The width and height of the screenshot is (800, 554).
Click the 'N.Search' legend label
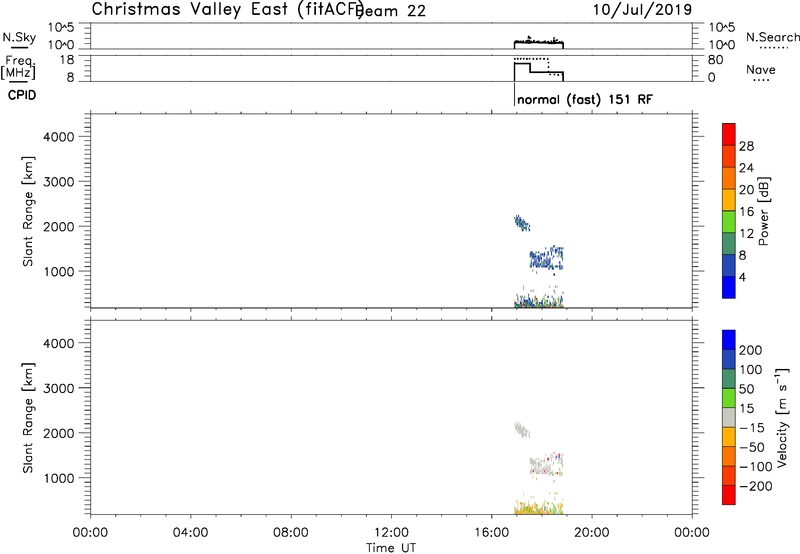[773, 37]
